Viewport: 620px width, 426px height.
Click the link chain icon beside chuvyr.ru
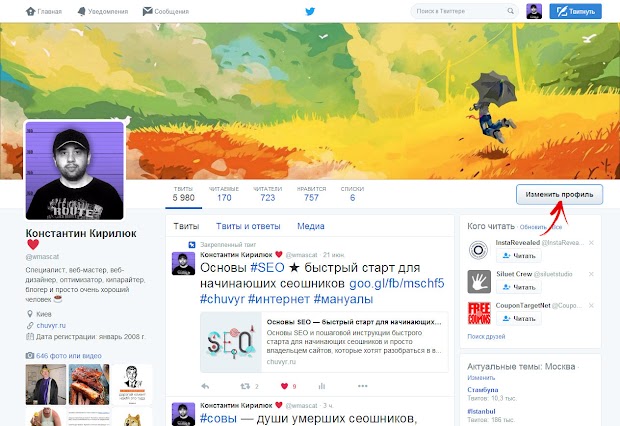coord(30,326)
